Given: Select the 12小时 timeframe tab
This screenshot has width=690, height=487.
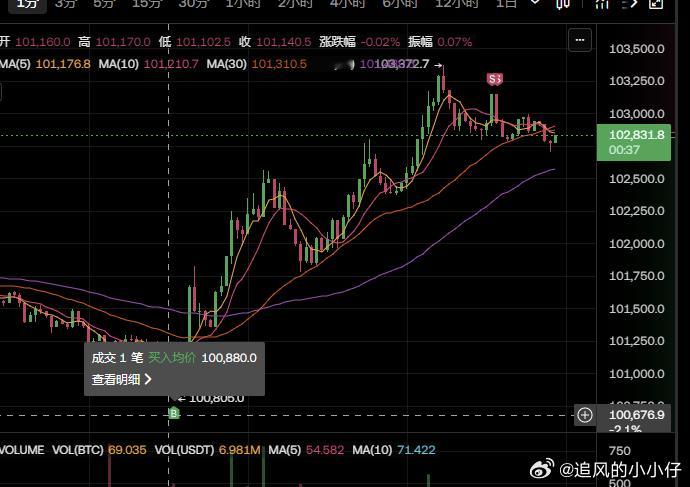Looking at the screenshot, I should (456, 4).
